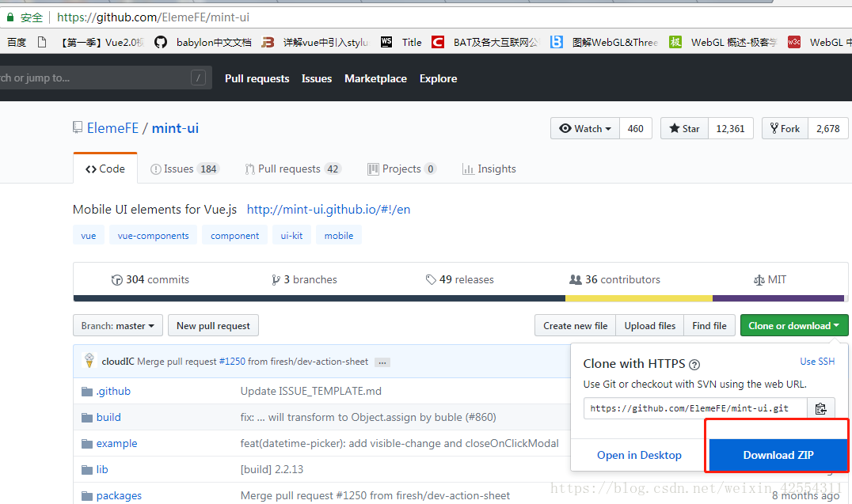Switch to the Issues tab with 184
852x504 pixels.
tap(184, 169)
